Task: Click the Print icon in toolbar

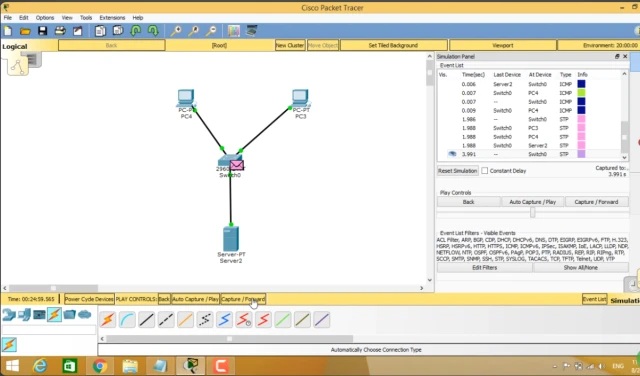Action: (x=60, y=31)
